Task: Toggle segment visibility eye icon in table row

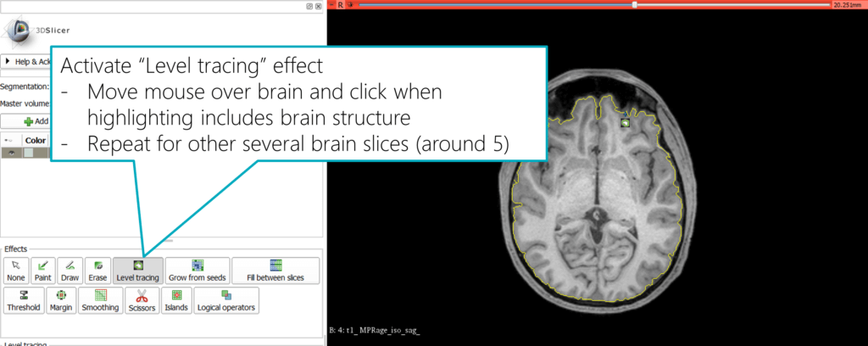Action: coord(13,153)
